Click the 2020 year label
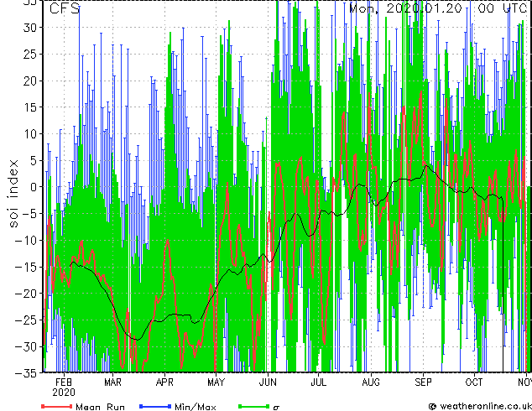The width and height of the screenshot is (532, 411). pyautogui.click(x=64, y=393)
